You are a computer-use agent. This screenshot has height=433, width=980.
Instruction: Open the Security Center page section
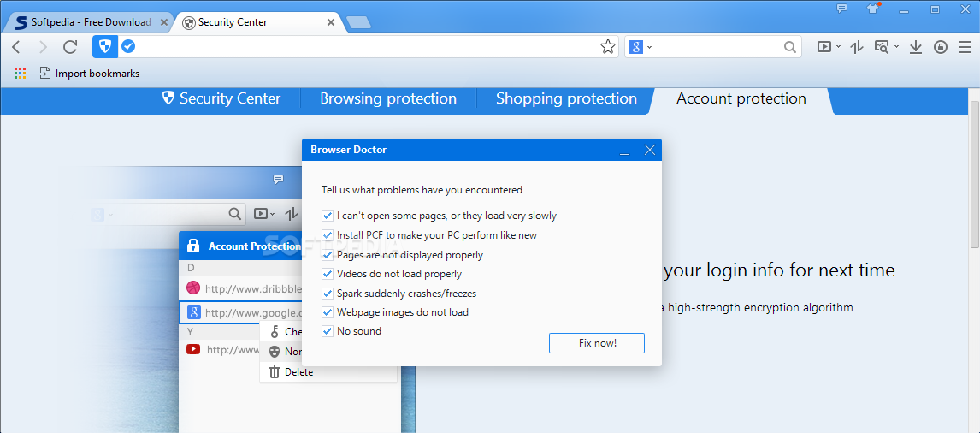pos(221,99)
